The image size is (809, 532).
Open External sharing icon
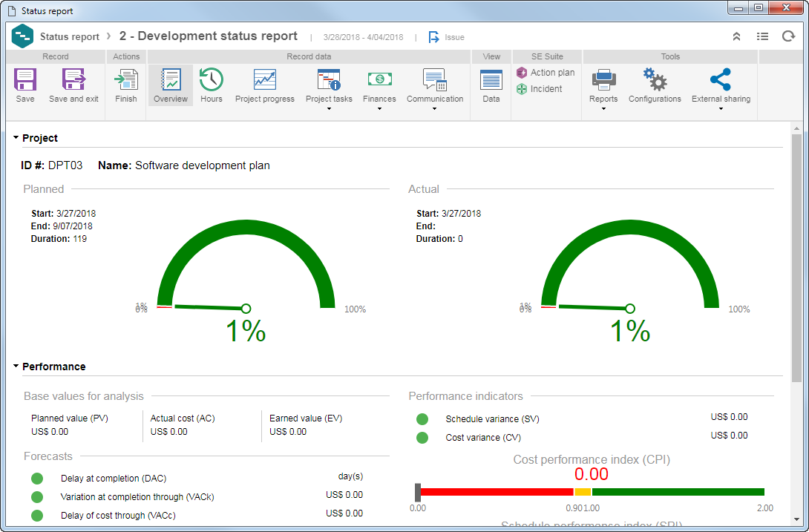[x=720, y=79]
